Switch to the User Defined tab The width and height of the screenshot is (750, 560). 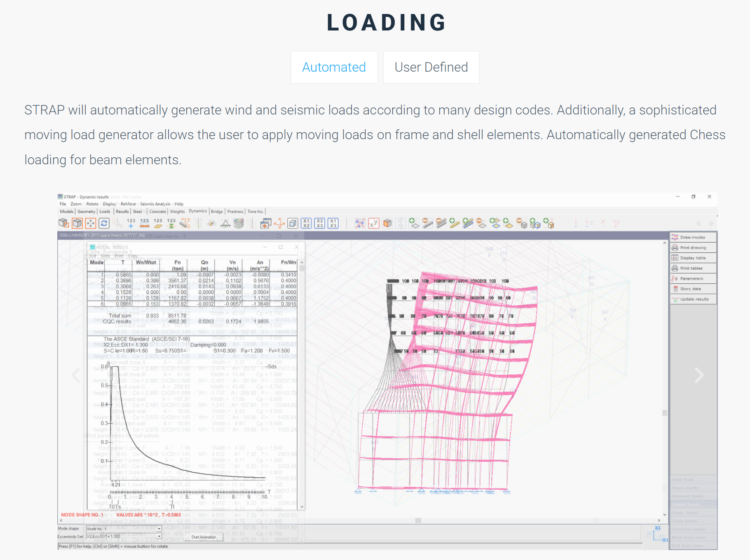pos(431,67)
